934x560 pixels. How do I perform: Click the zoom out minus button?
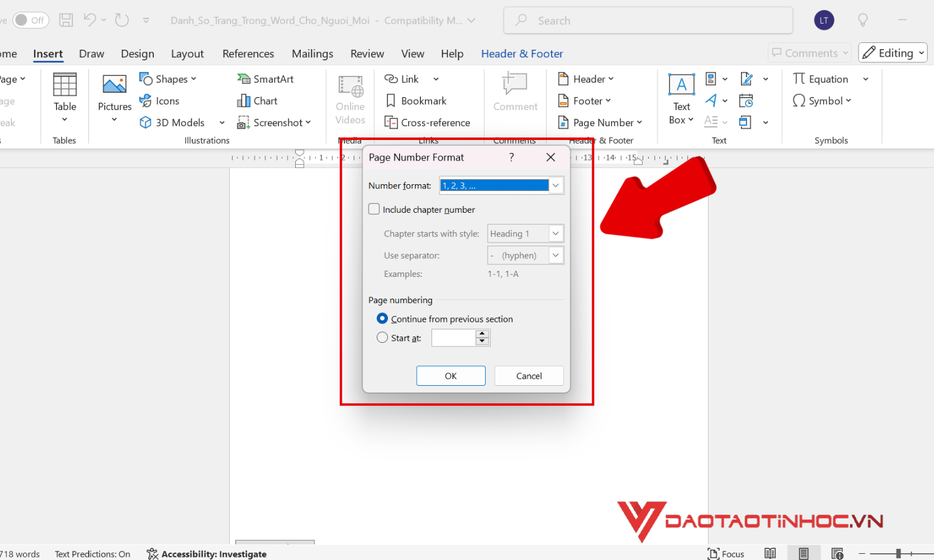coord(862,554)
